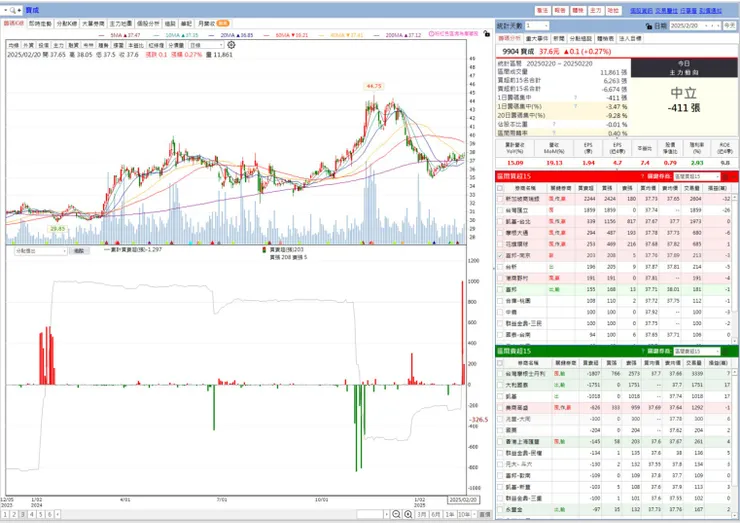This screenshot has height=523, width=740.
Task: Open the 月營收 tab
Action: click(213, 24)
